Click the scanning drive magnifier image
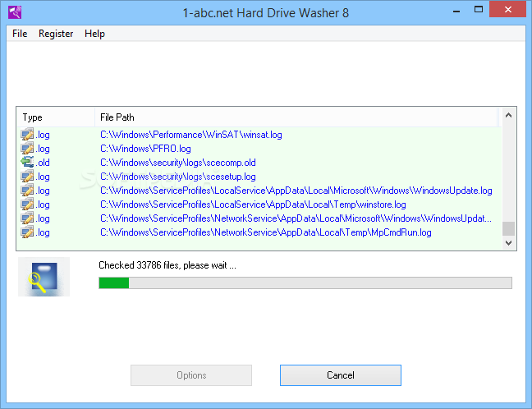The width and height of the screenshot is (532, 409). 44,277
